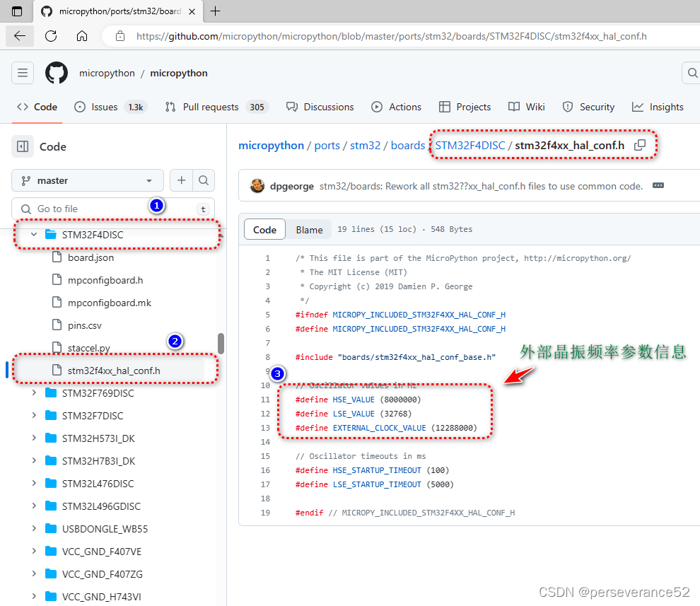Open mpconfigboard.mk file
This screenshot has width=700, height=606.
(x=110, y=303)
